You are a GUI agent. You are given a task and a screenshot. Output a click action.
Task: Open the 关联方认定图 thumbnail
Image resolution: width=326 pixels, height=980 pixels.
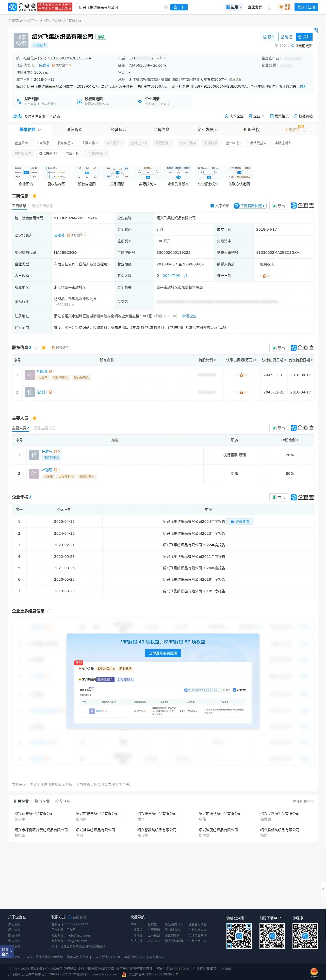pyautogui.click(x=239, y=176)
